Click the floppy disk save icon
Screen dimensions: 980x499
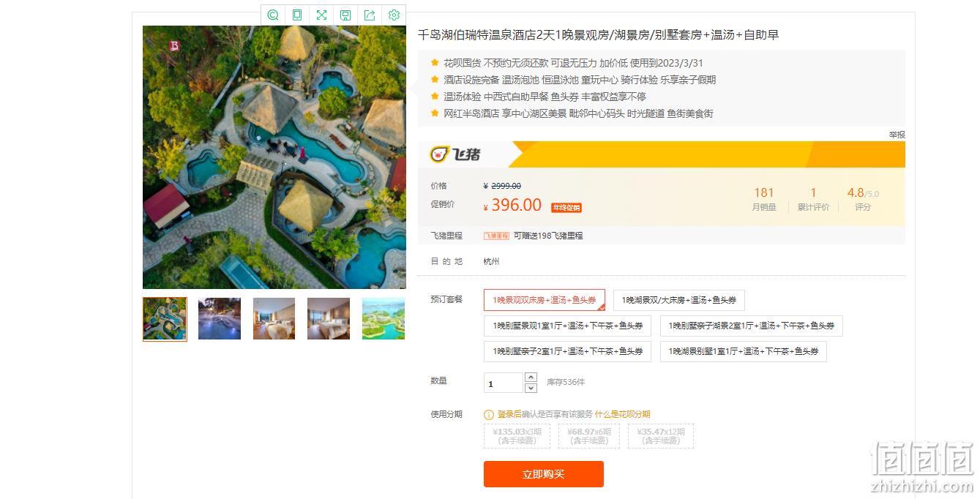coord(345,15)
